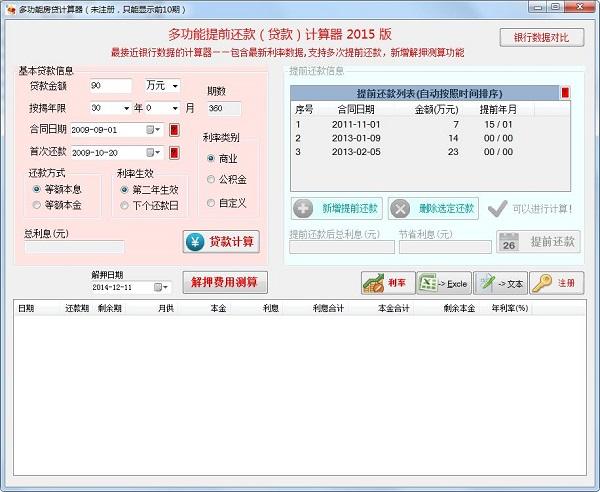Click 新增提前还款 add prepayment button
This screenshot has width=600, height=492.
pos(337,208)
